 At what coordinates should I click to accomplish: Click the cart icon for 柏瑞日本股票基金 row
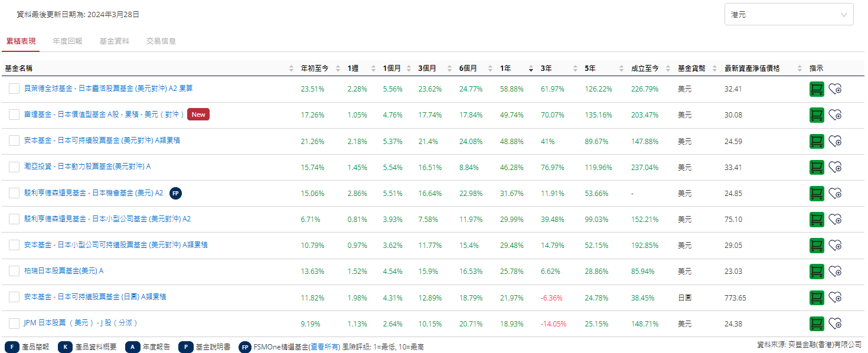(x=817, y=271)
